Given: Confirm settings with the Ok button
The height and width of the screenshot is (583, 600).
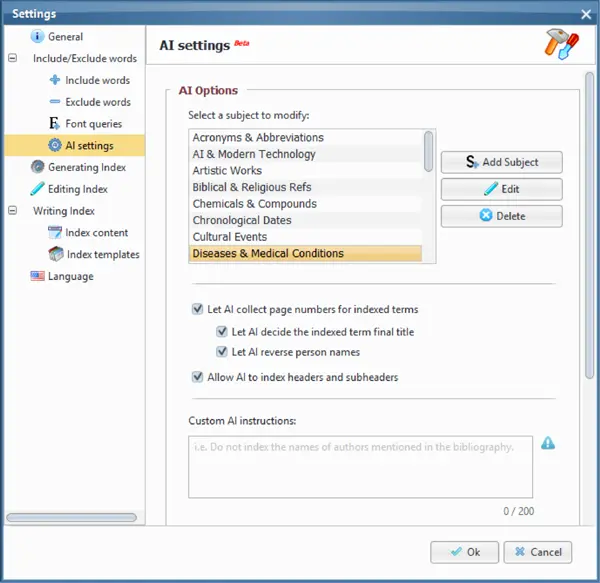Looking at the screenshot, I should click(465, 552).
